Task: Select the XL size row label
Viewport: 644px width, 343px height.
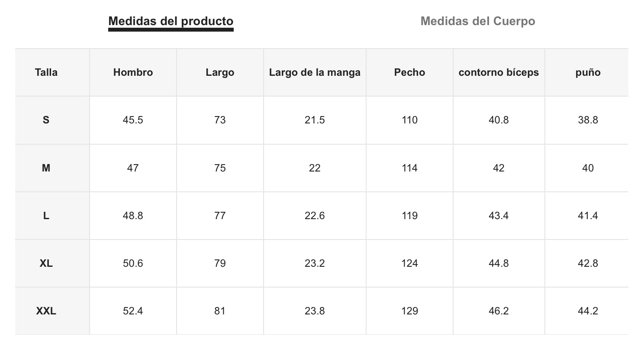Action: click(46, 263)
